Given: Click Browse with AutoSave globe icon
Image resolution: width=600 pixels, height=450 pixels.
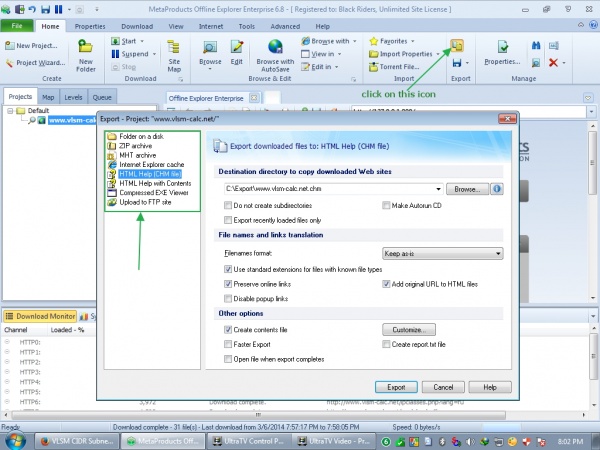Looking at the screenshot, I should [275, 47].
